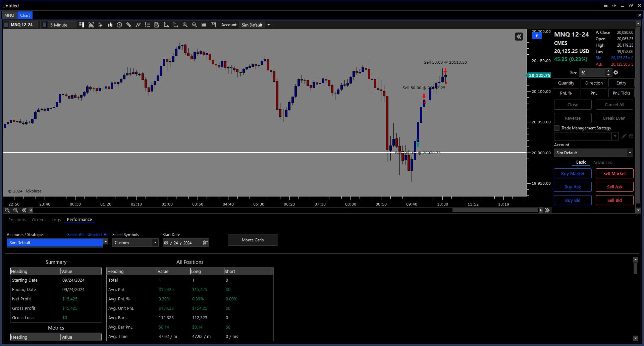The height and width of the screenshot is (346, 644).
Task: Edit trade management strategy pencil icon
Action: 624,136
